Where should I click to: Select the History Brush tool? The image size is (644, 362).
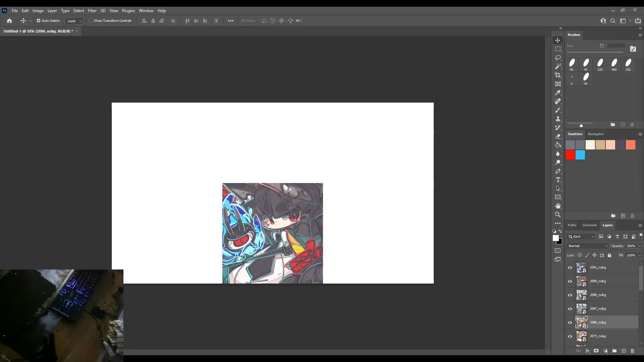tap(558, 127)
